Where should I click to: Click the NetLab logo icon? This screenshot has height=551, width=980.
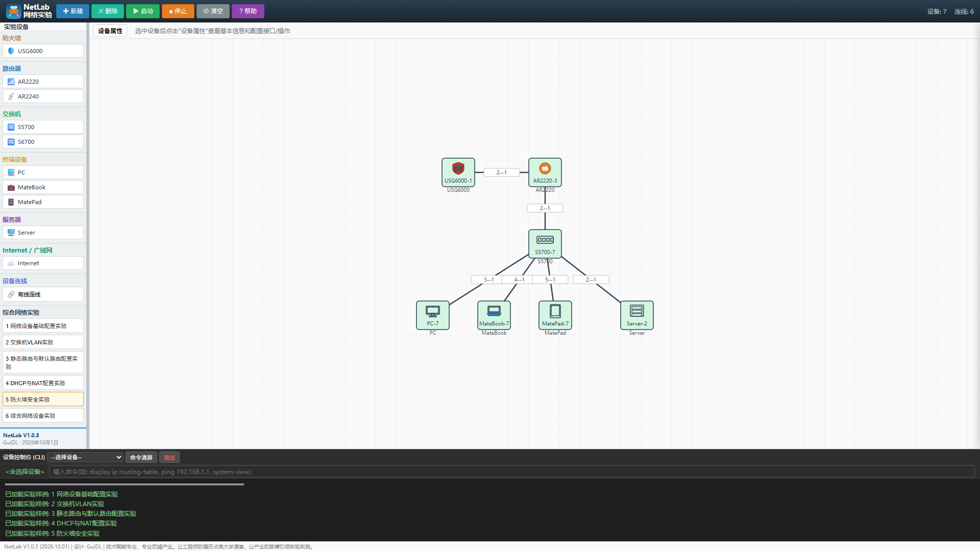pos(14,11)
